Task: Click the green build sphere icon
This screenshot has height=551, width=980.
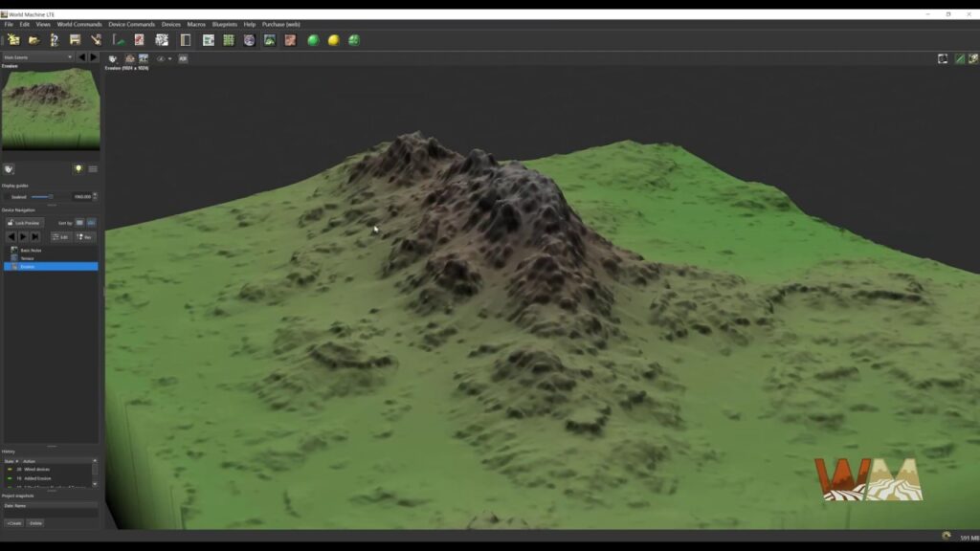Action: [x=313, y=40]
